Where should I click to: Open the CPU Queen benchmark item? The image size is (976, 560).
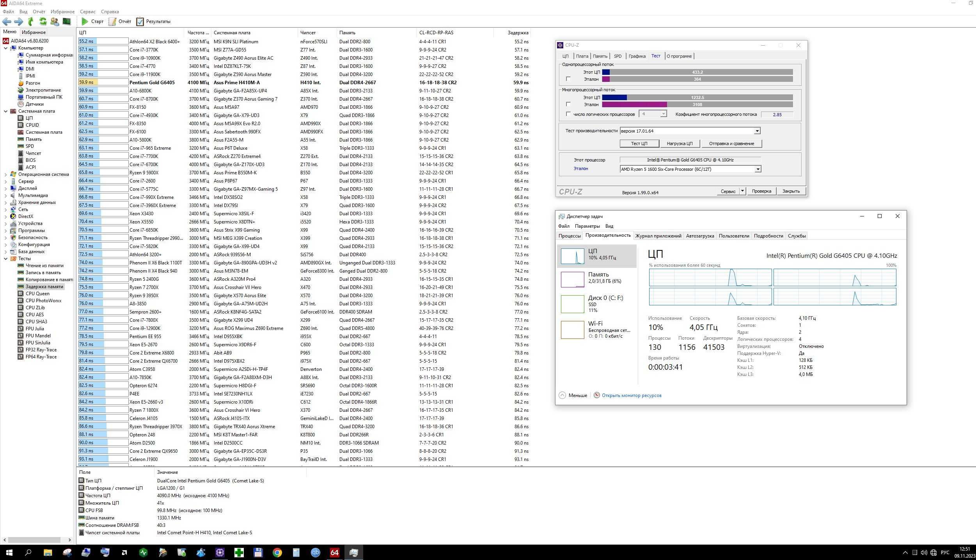37,294
